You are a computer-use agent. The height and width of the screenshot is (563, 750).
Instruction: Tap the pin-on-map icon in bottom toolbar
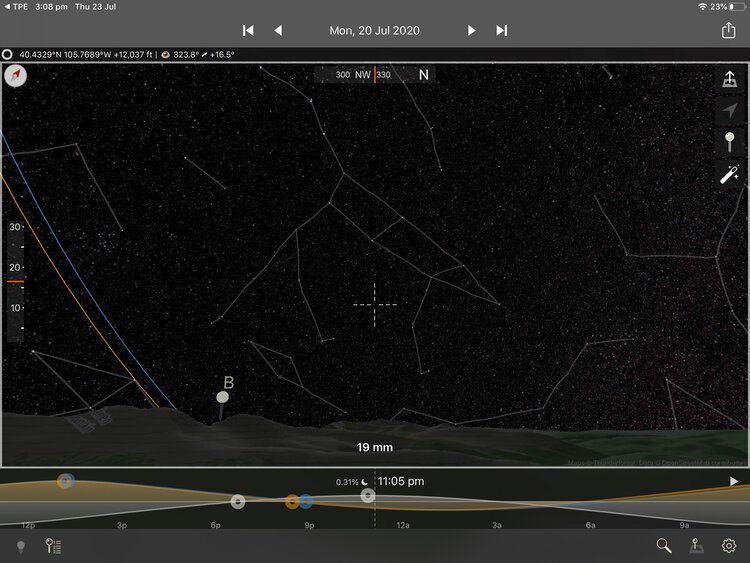coord(696,545)
